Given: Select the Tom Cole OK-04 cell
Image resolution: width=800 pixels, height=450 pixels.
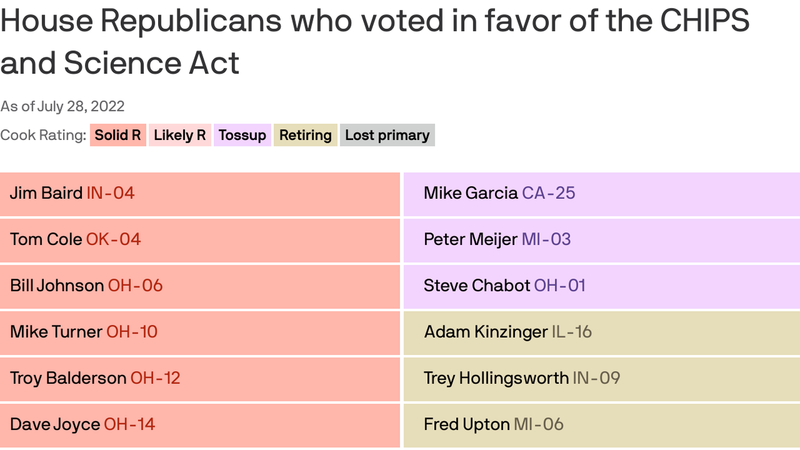Looking at the screenshot, I should coord(200,239).
